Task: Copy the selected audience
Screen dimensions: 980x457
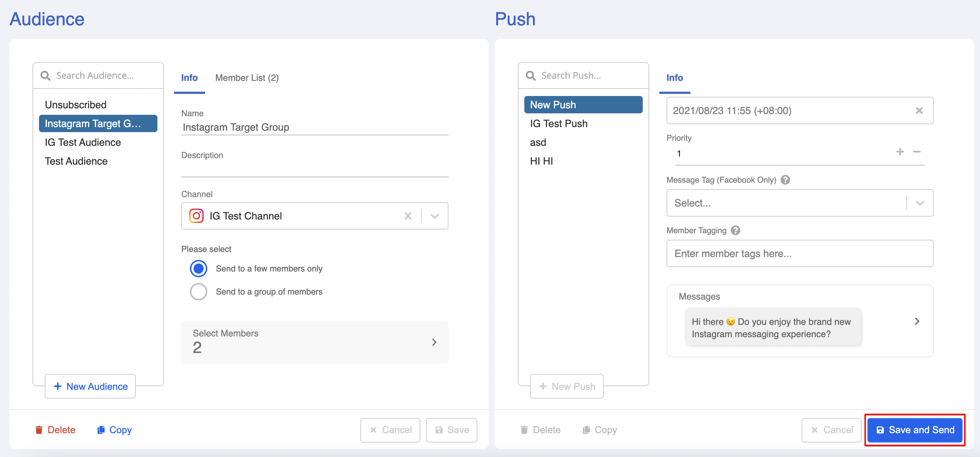Action: pyautogui.click(x=114, y=430)
